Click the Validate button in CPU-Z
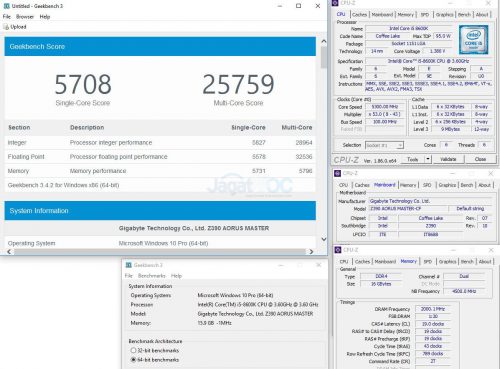500x369 pixels. pyautogui.click(x=448, y=159)
